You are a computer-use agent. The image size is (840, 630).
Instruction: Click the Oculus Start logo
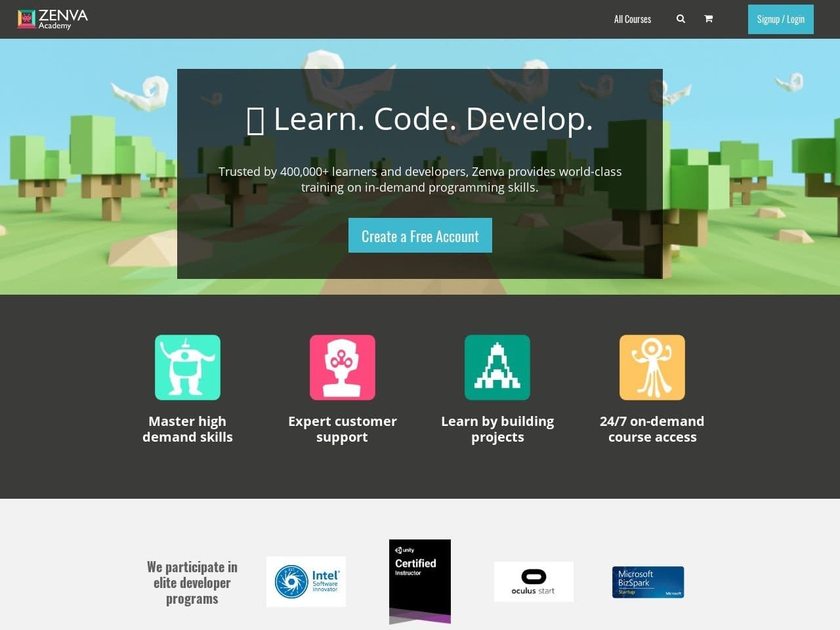pos(534,581)
